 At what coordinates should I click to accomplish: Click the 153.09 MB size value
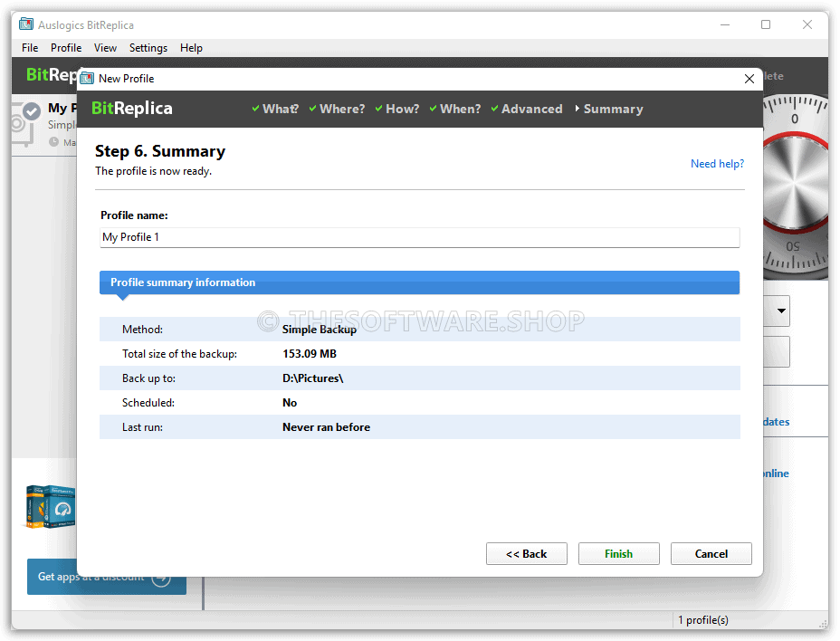tap(309, 354)
